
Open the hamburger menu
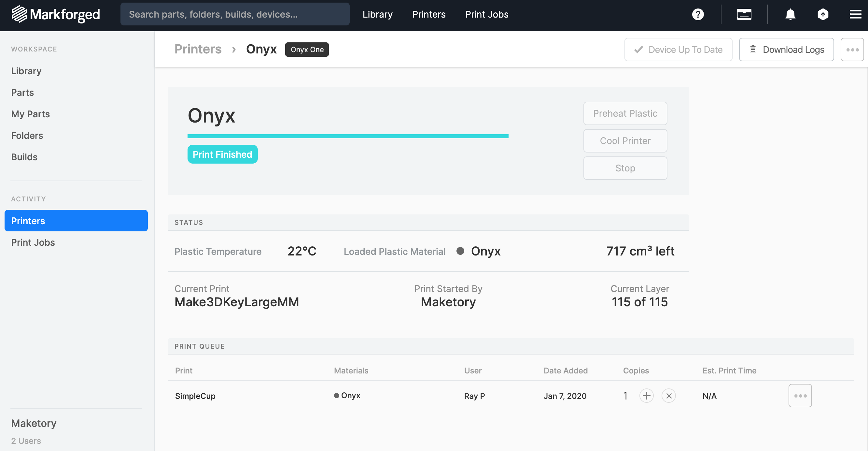tap(855, 14)
